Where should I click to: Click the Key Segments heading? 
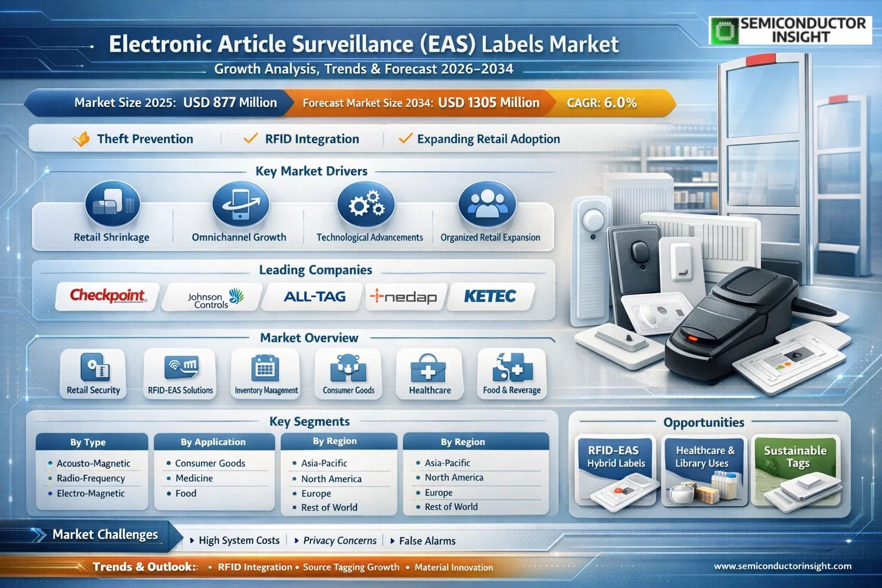[310, 421]
